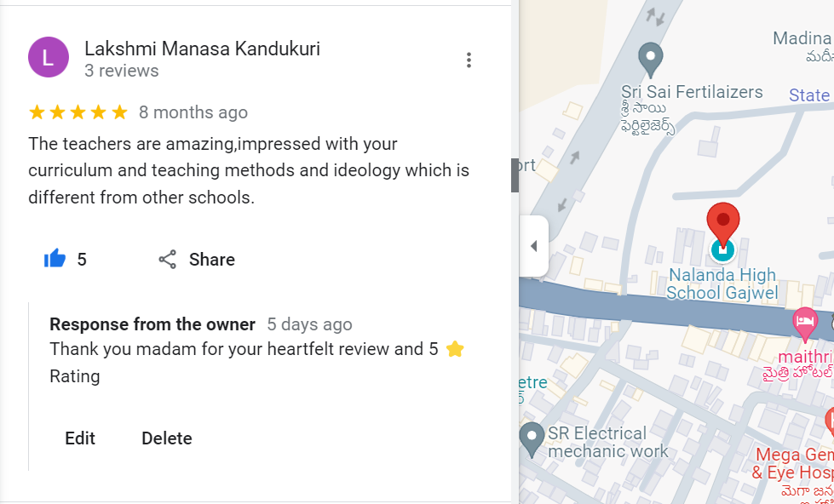Open the review's three-dot options menu

pyautogui.click(x=469, y=60)
